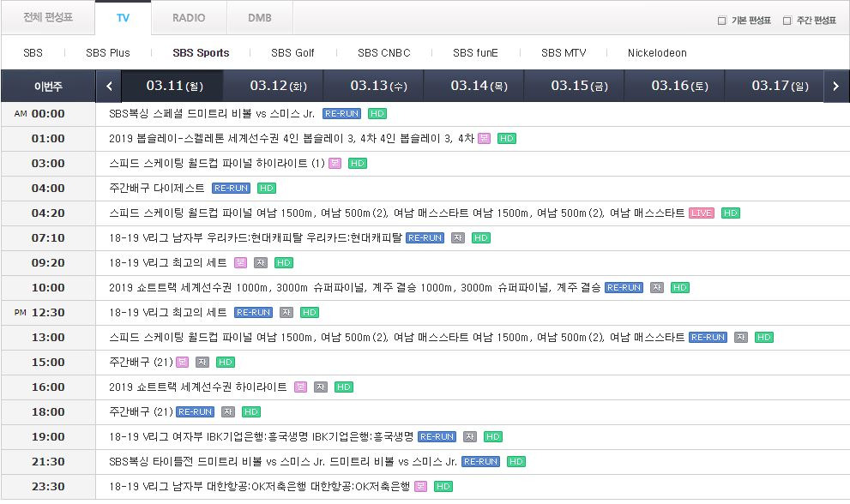Choose the SBS funE channel
Viewport: 850px width, 504px height.
click(475, 52)
